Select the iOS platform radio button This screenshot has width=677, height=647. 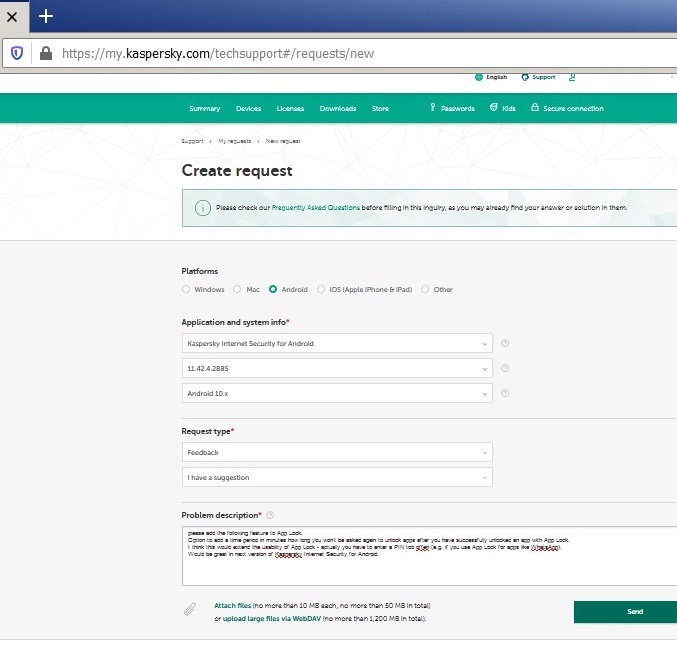321,289
